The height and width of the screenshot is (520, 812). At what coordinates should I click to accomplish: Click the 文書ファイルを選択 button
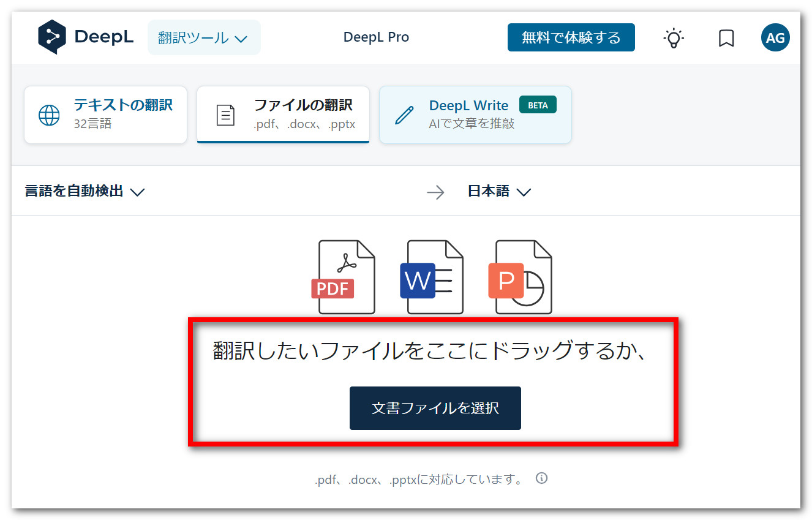click(435, 408)
